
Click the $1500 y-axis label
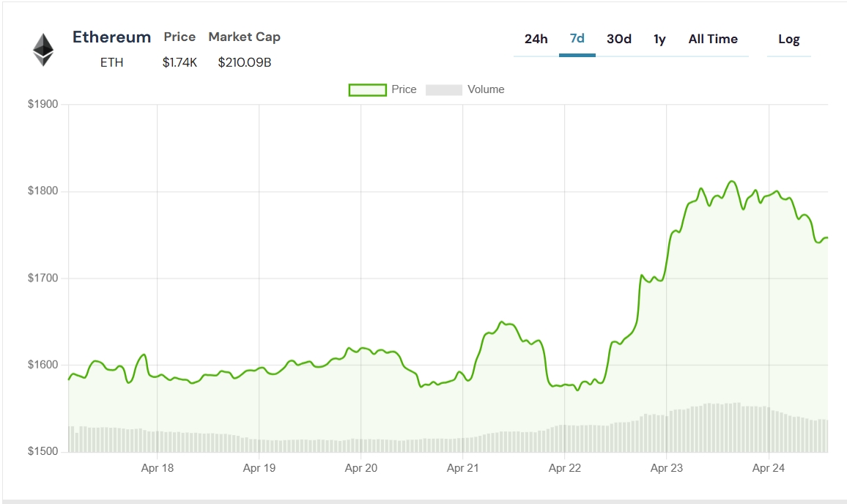[42, 451]
